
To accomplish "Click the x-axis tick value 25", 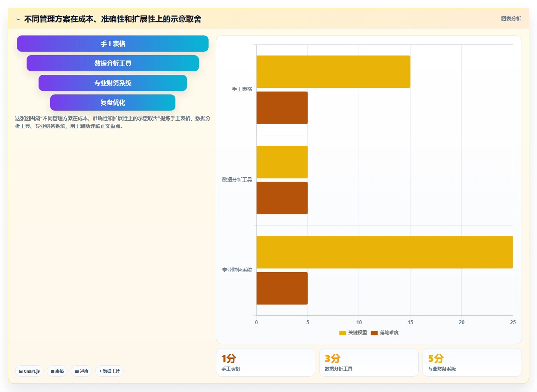I will point(513,322).
